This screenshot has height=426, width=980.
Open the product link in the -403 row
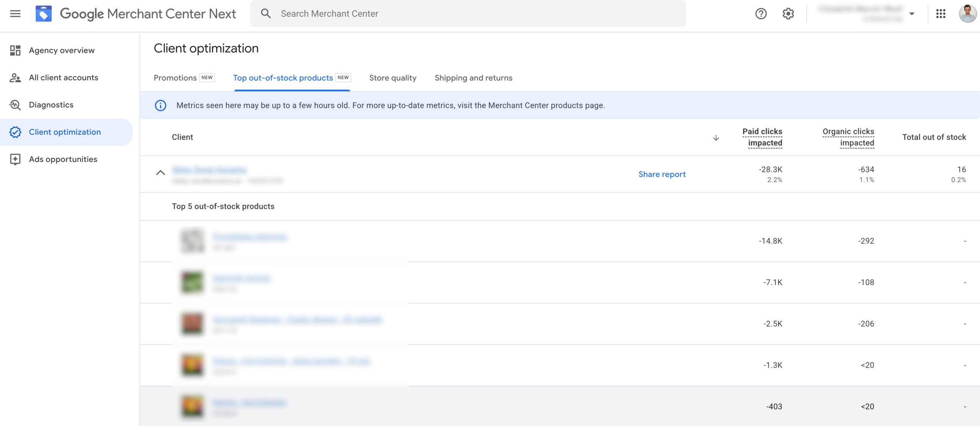pos(249,402)
